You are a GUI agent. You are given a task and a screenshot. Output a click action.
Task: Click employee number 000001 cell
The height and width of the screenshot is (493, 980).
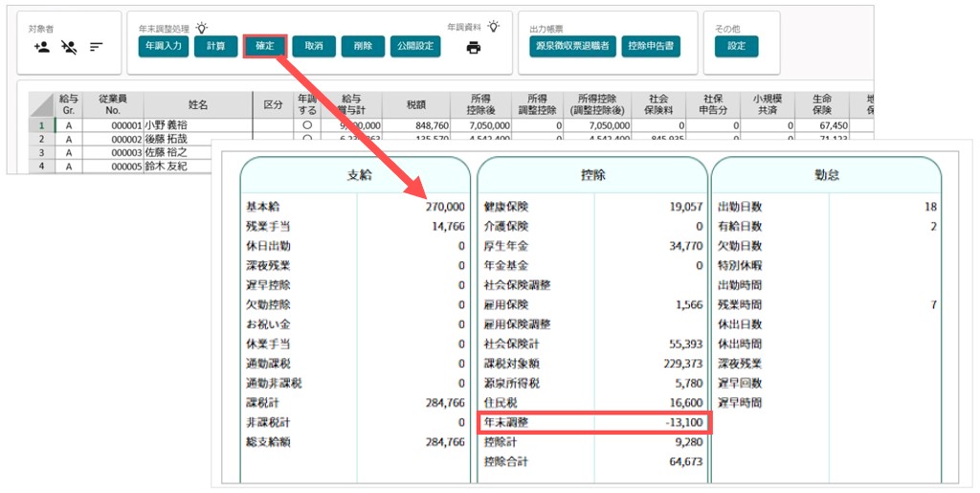113,125
